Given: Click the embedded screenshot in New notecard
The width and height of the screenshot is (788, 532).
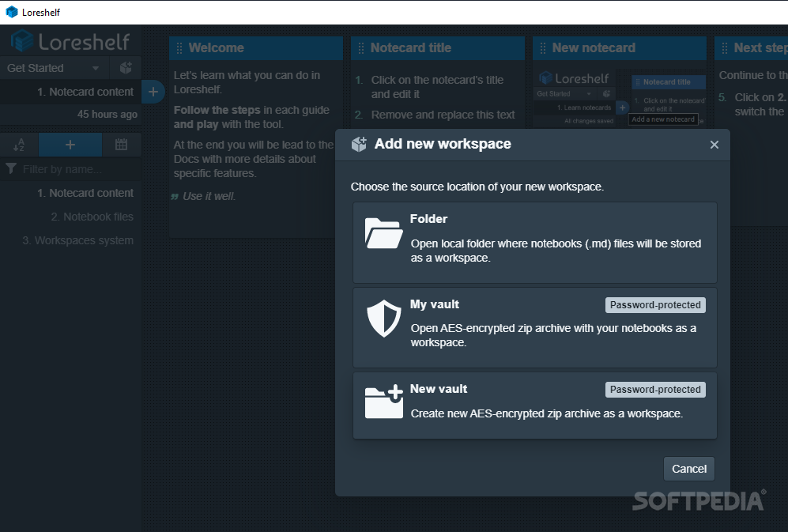Looking at the screenshot, I should [x=620, y=98].
